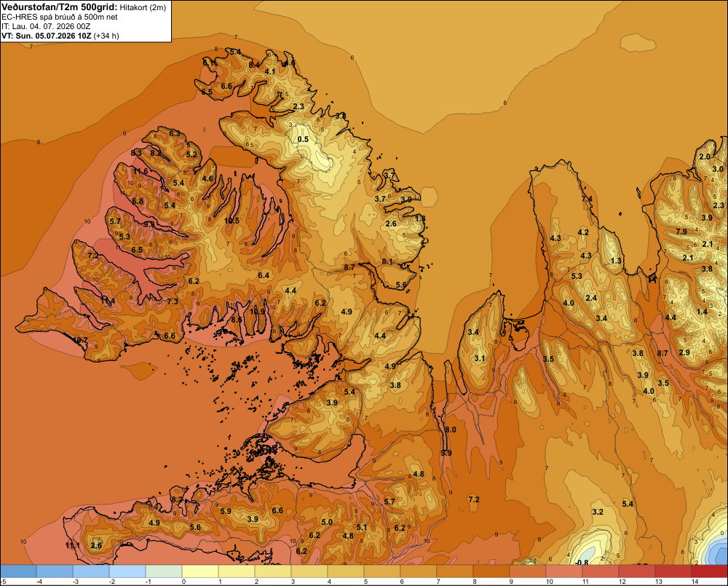
Task: Select the legend color between 13 and 14
Action: tap(673, 571)
